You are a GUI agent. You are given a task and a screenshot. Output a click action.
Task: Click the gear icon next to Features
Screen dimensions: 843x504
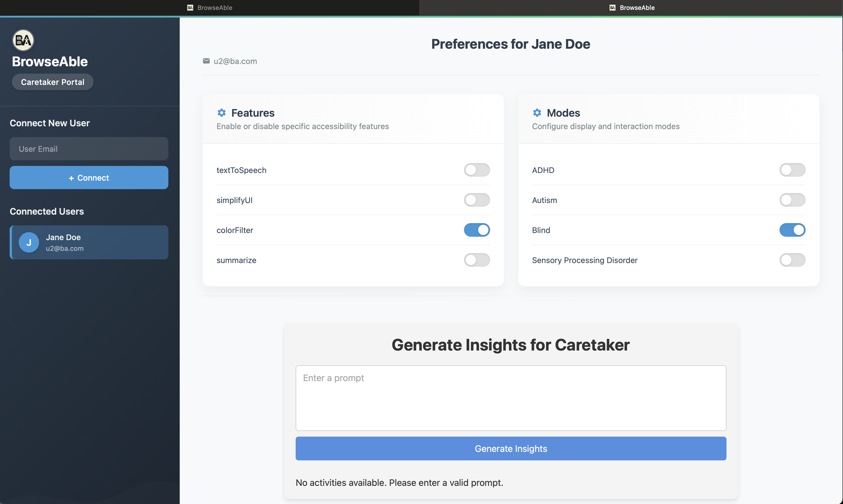pyautogui.click(x=222, y=112)
